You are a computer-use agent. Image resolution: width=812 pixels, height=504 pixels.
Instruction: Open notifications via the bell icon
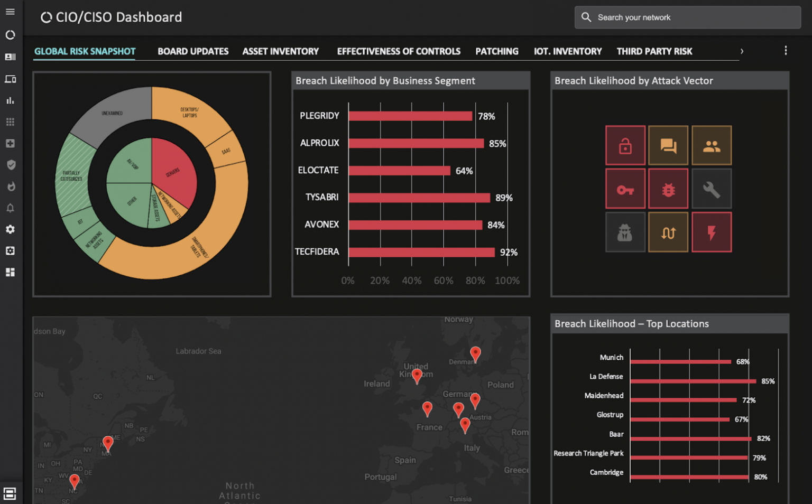[x=10, y=208]
